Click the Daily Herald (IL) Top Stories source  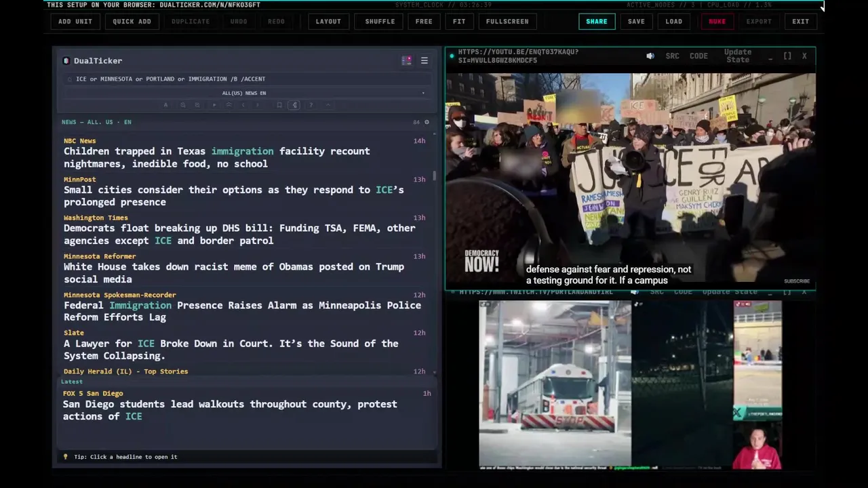click(125, 371)
